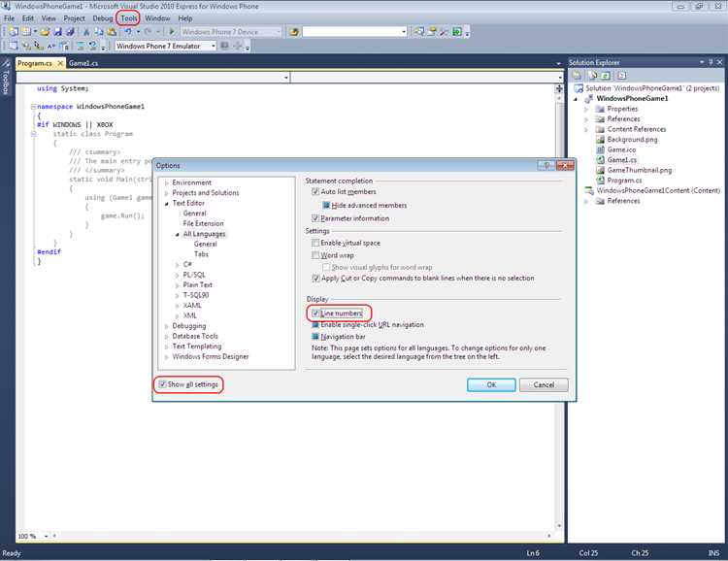Toggle the Parameter information checkbox
The width and height of the screenshot is (728, 561).
point(315,217)
